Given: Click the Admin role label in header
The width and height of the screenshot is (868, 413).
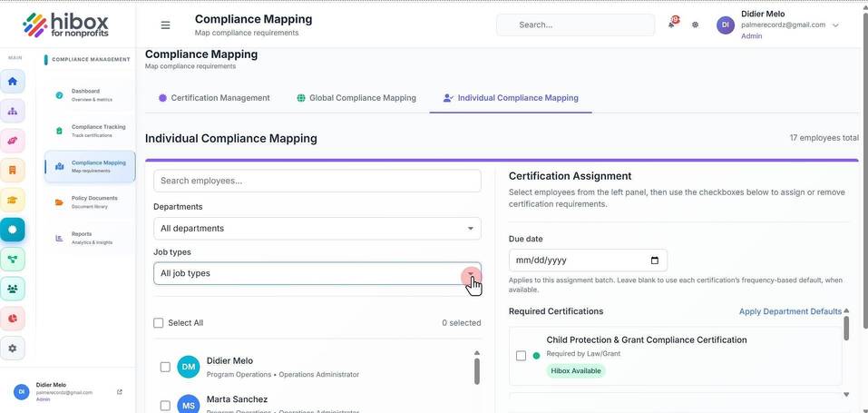Looking at the screenshot, I should coord(751,36).
